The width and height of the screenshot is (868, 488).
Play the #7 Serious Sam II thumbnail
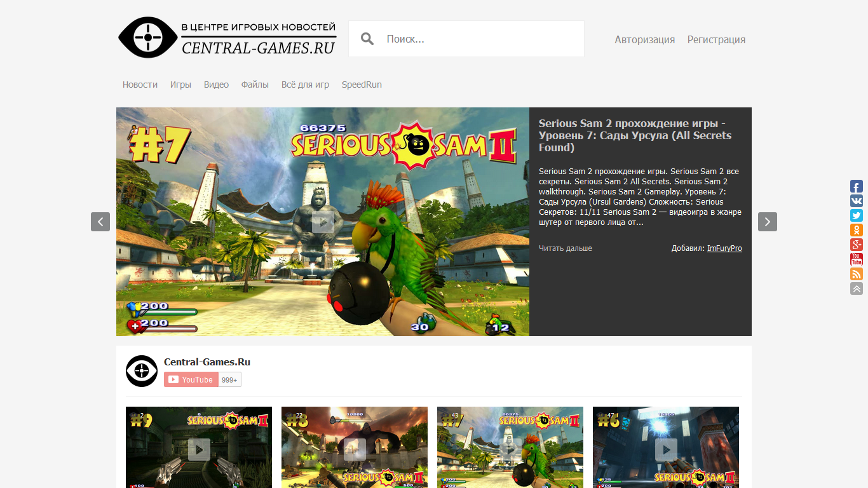pyautogui.click(x=510, y=450)
